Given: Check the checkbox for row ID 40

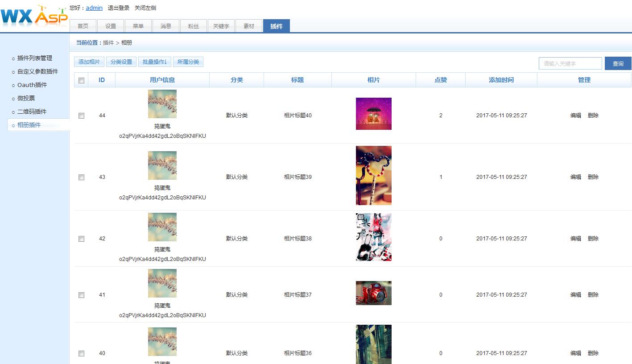Looking at the screenshot, I should (81, 353).
